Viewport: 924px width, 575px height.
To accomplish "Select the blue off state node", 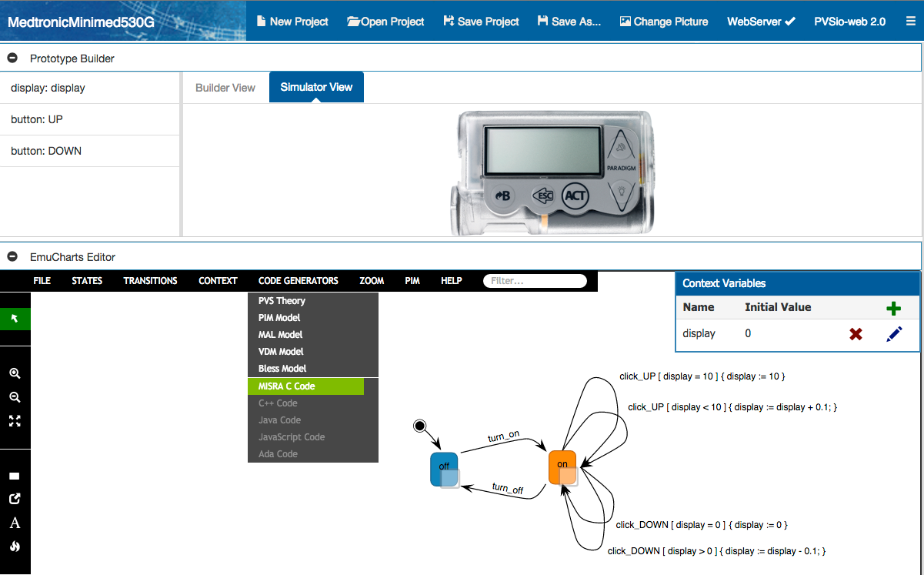I will tap(444, 468).
